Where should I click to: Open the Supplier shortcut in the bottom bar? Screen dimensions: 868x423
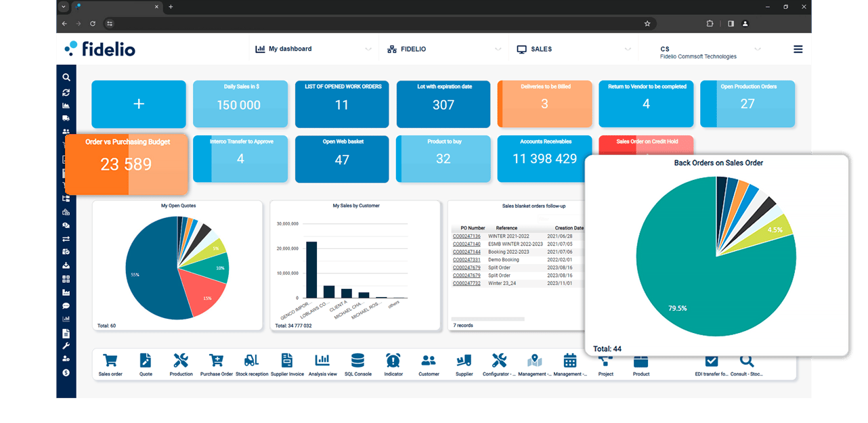pyautogui.click(x=464, y=365)
